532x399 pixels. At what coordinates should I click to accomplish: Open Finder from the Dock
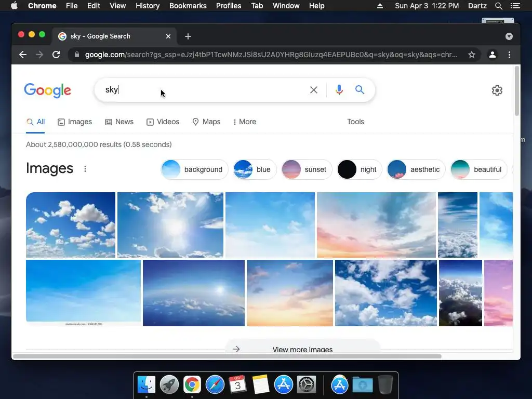coord(147,385)
